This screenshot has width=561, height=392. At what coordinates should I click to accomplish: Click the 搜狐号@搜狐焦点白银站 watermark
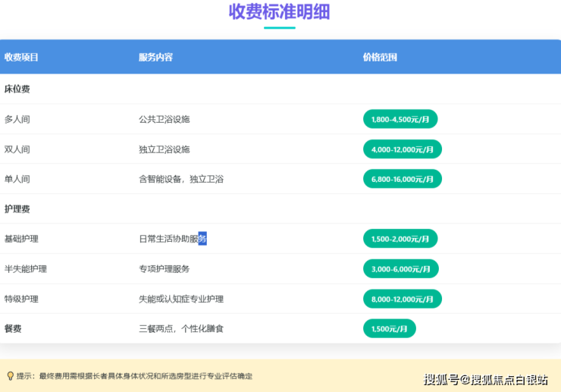(485, 379)
